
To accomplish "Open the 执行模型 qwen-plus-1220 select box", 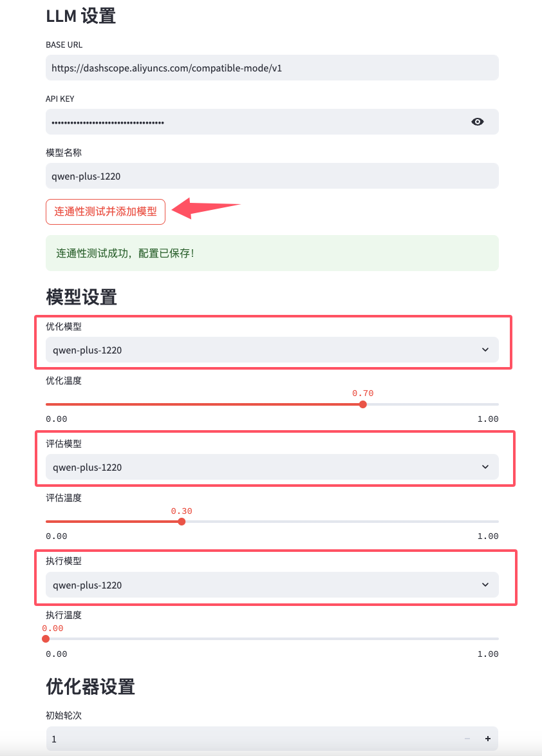I will (x=272, y=584).
